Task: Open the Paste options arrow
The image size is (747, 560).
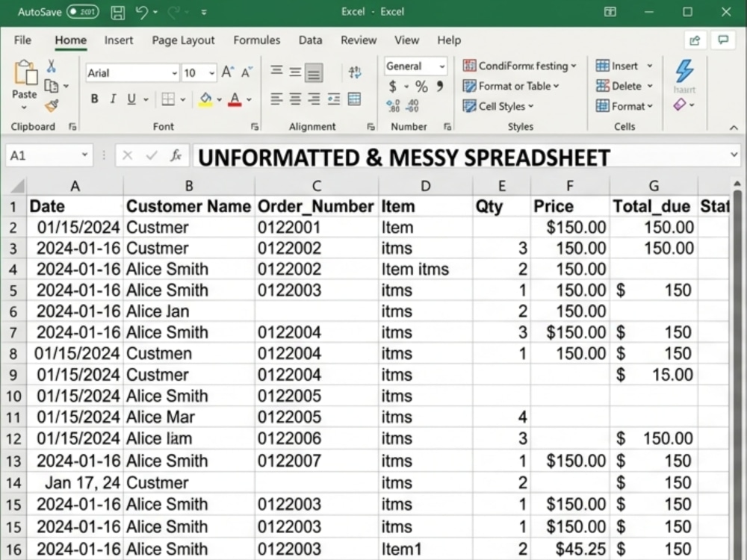Action: 25,107
